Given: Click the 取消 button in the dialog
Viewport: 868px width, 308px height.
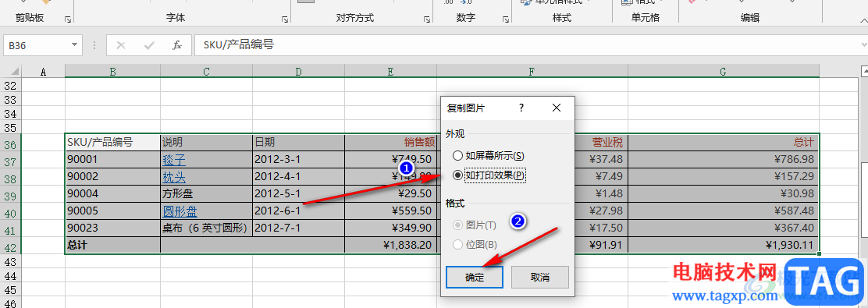Looking at the screenshot, I should (539, 277).
